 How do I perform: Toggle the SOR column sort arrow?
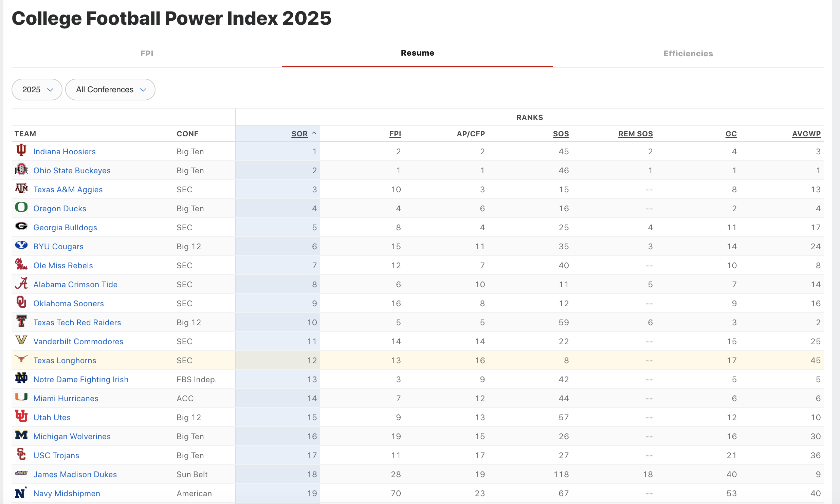(x=314, y=134)
